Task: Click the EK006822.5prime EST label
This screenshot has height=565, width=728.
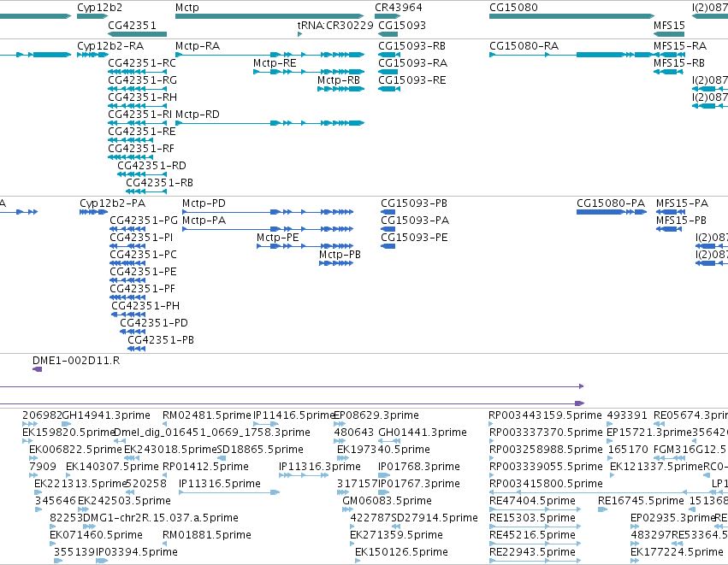Action: (75, 450)
